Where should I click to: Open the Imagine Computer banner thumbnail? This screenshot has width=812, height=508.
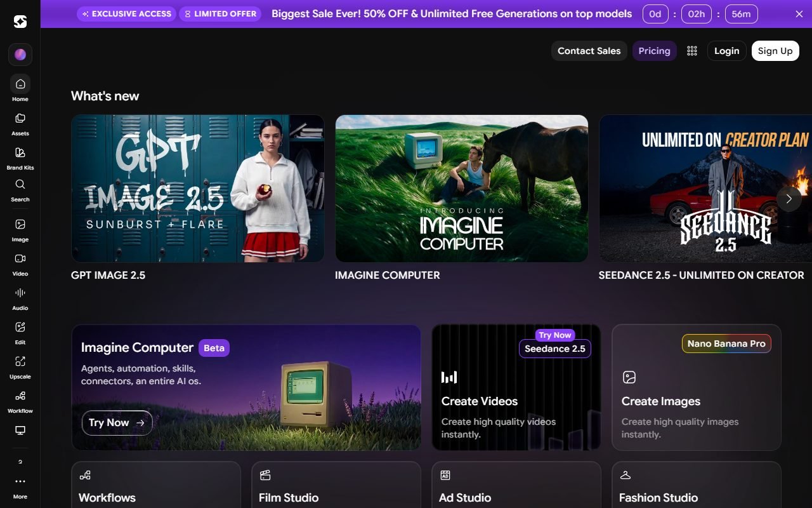click(x=462, y=189)
